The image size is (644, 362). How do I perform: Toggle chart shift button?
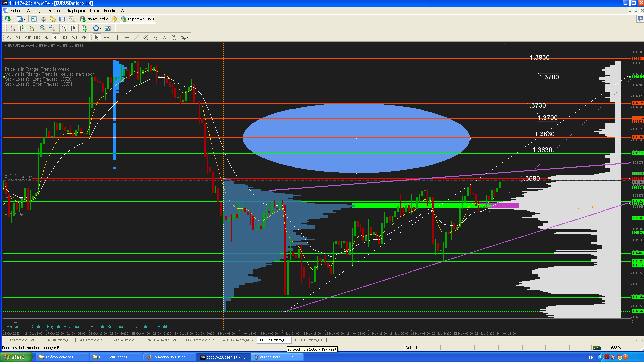[x=73, y=28]
